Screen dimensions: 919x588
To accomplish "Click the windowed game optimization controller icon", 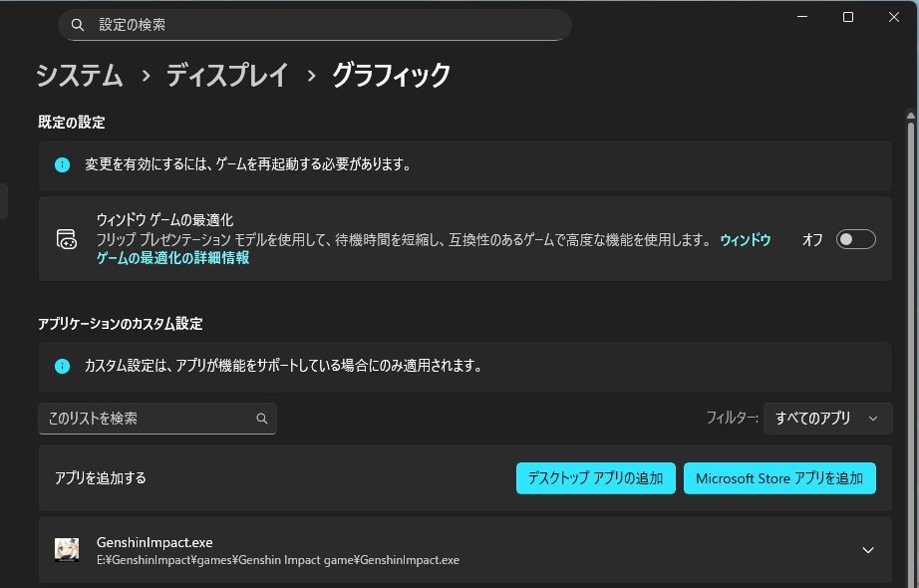I will pyautogui.click(x=66, y=239).
